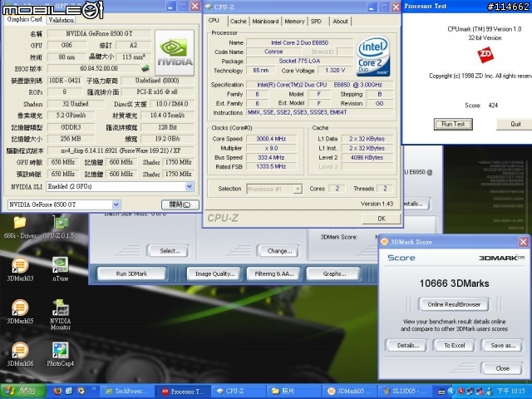Image resolution: width=532 pixels, height=399 pixels.
Task: Click Close in 3DMark Score dialog
Action: coord(502,368)
